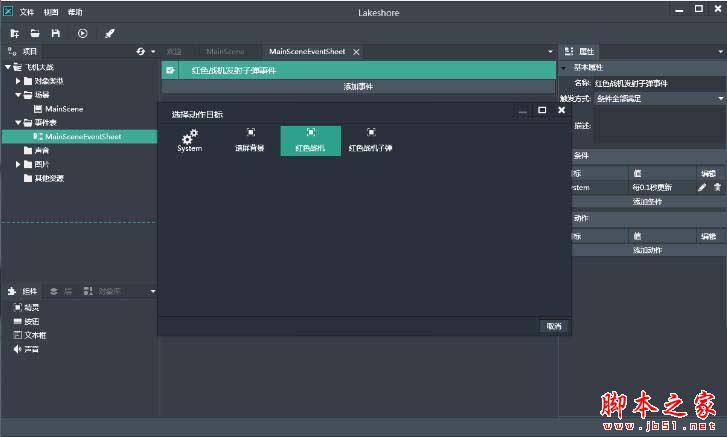The image size is (727, 437).
Task: Select the 精灵 sprite component
Action: [x=26, y=307]
